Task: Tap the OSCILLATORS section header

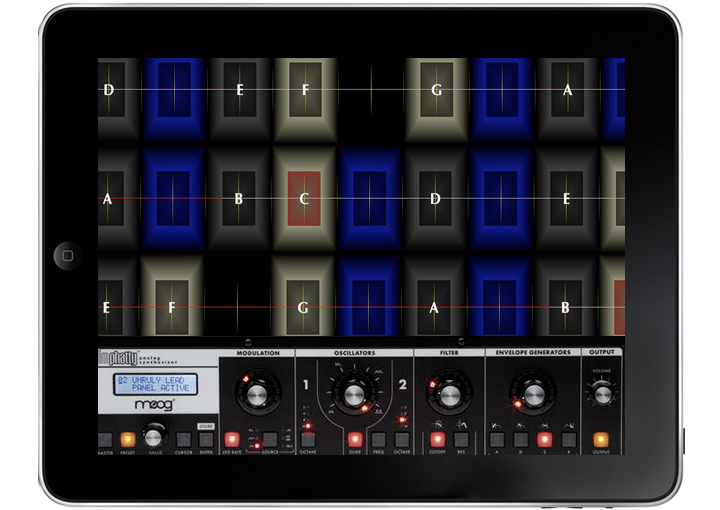Action: pyautogui.click(x=354, y=353)
